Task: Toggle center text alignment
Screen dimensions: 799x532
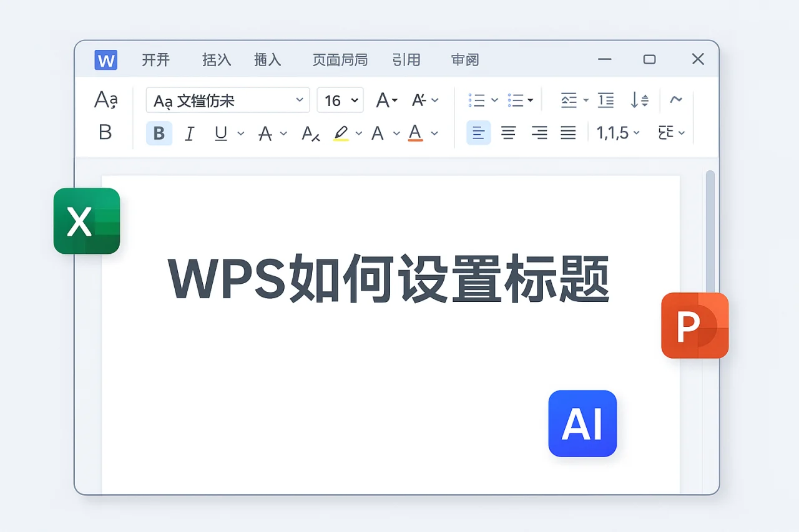Action: coord(509,133)
